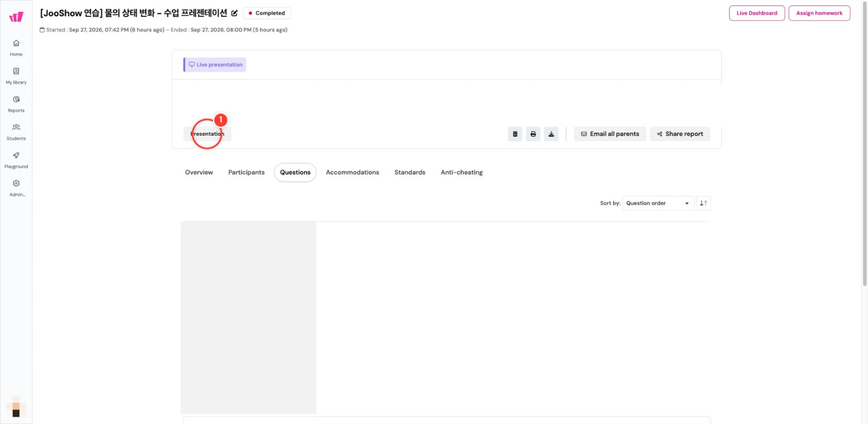868x424 pixels.
Task: Open Reports in the sidebar
Action: click(16, 104)
